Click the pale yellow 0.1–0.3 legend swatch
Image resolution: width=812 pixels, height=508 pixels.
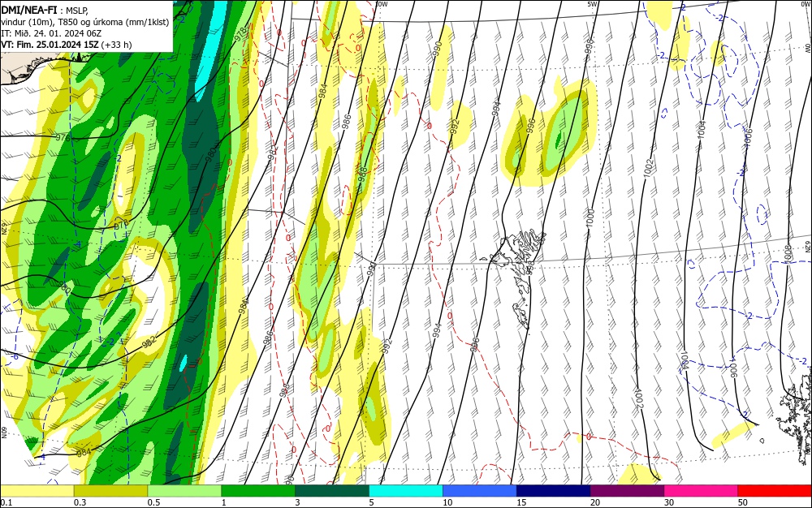(37, 491)
